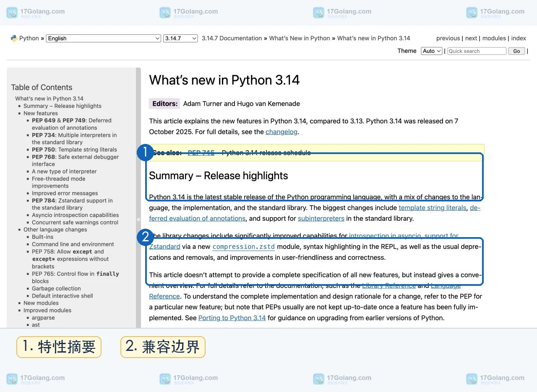Open Free-threaded mode improvements entry
This screenshot has height=392, width=537.
coord(59,183)
